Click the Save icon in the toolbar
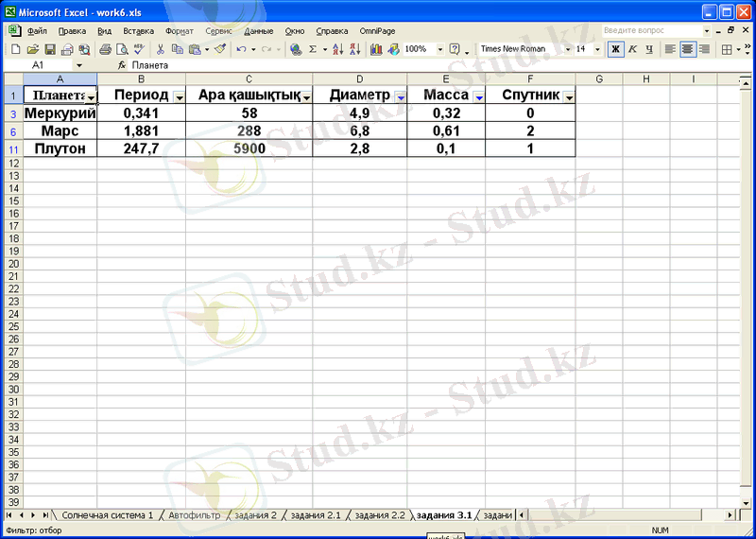Viewport: 756px width, 539px height. coord(51,49)
